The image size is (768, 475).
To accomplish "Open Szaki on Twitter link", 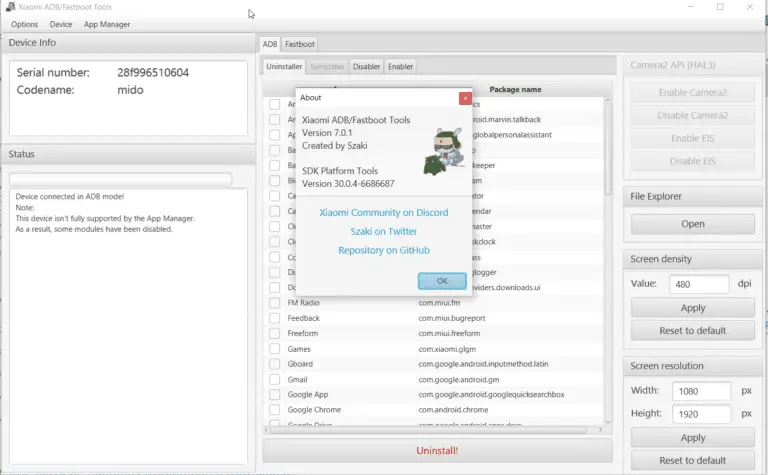I will [384, 231].
